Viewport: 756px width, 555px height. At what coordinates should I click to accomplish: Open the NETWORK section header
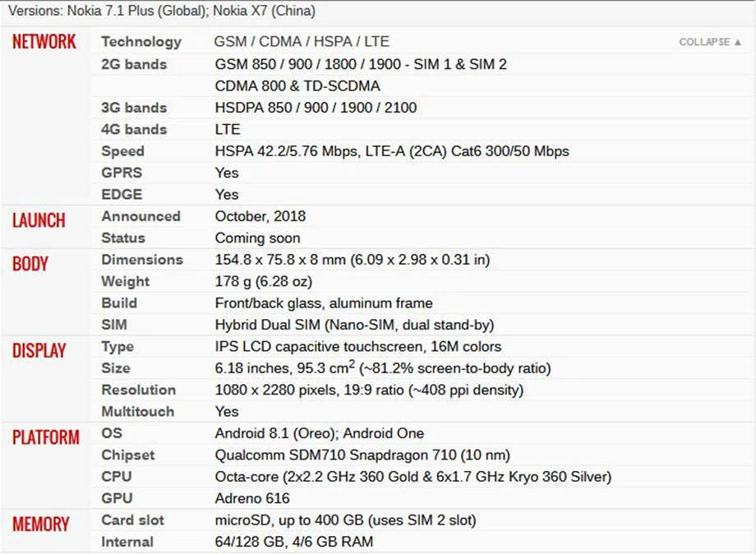44,41
